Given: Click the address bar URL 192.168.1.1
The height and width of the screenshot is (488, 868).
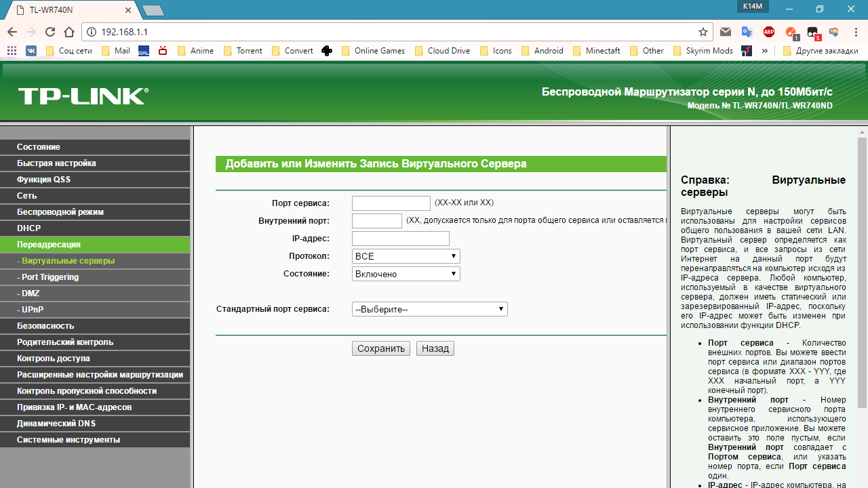Looking at the screenshot, I should (125, 32).
